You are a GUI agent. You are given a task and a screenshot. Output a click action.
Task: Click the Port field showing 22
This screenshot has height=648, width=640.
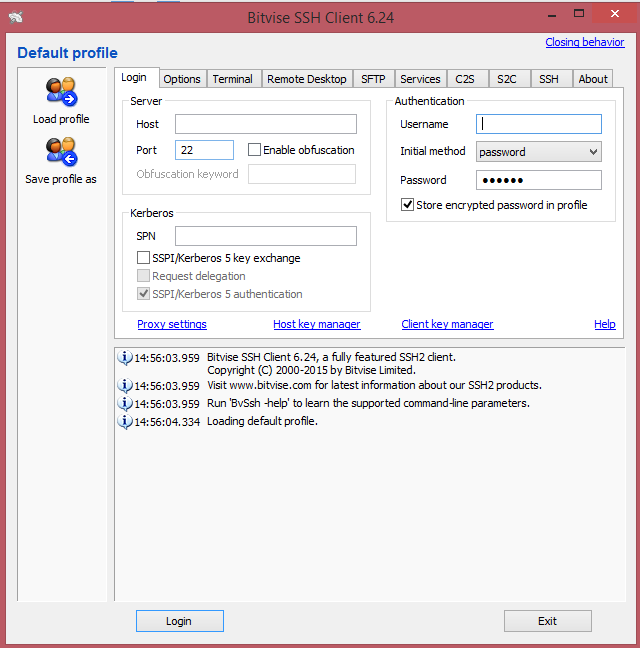point(205,150)
